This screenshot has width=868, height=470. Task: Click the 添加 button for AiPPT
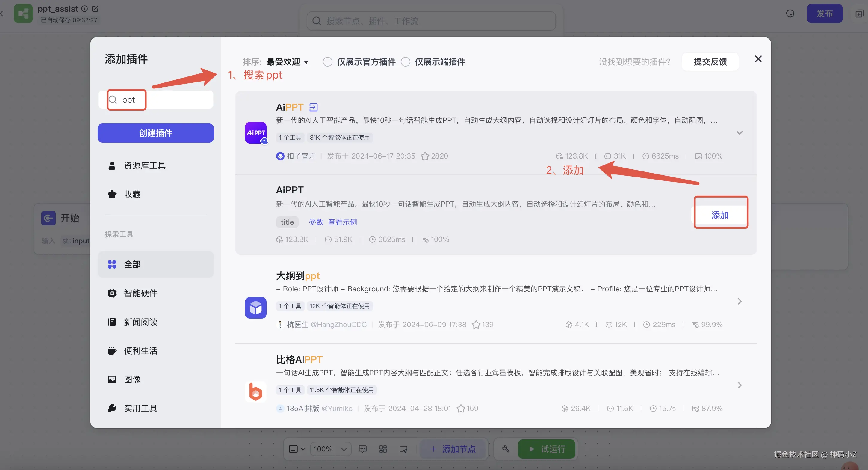[720, 215]
